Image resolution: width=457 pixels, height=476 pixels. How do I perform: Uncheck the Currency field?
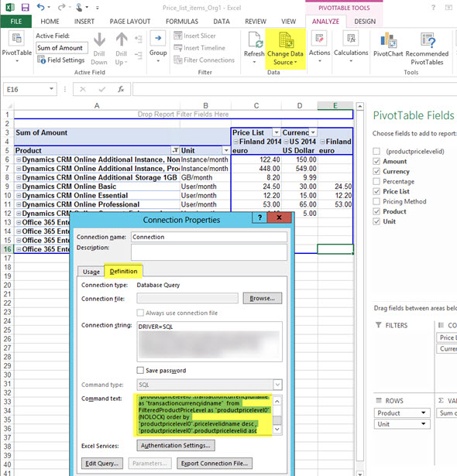point(376,171)
